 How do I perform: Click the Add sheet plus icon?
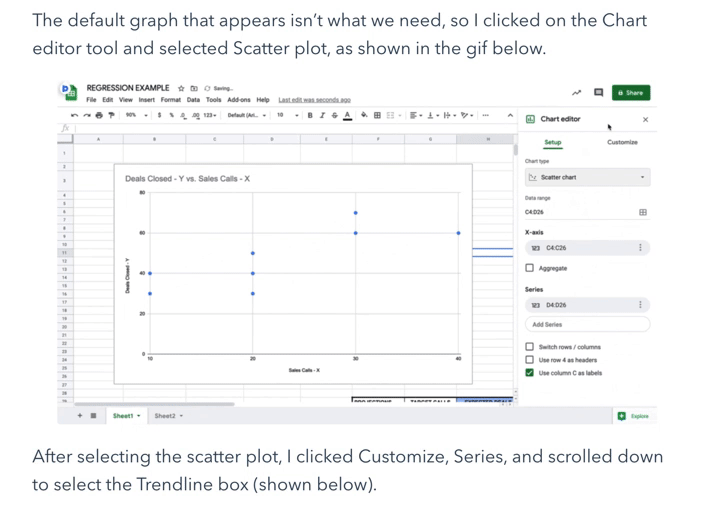[x=80, y=416]
